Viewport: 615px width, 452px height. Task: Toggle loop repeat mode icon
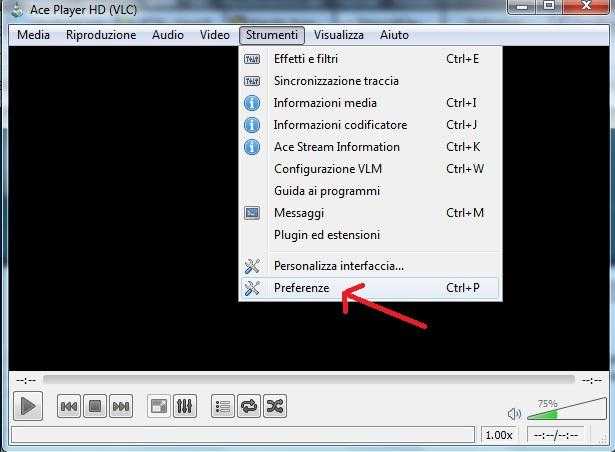pos(249,406)
